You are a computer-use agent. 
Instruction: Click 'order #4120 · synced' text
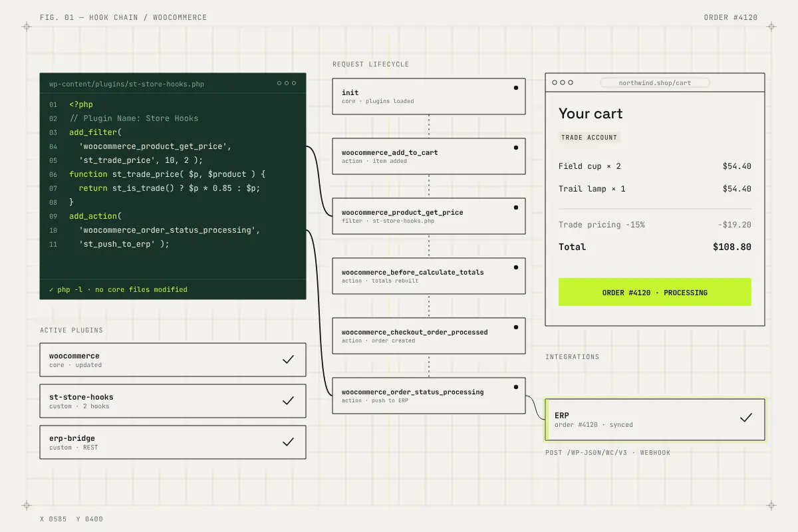(594, 425)
